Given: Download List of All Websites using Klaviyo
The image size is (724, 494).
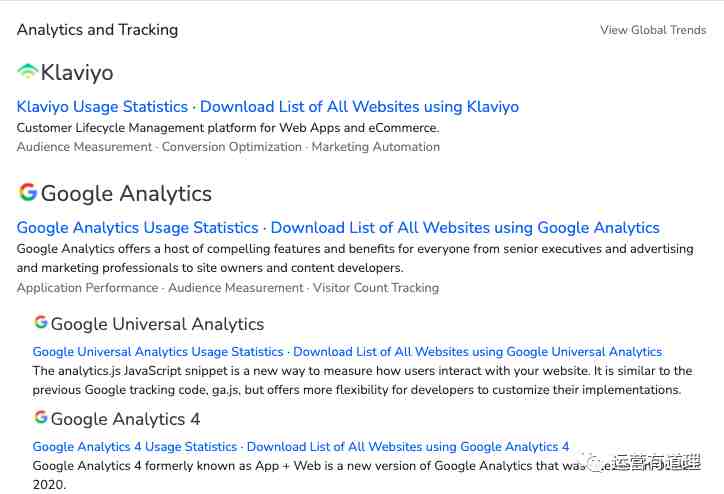Looking at the screenshot, I should pyautogui.click(x=359, y=107).
